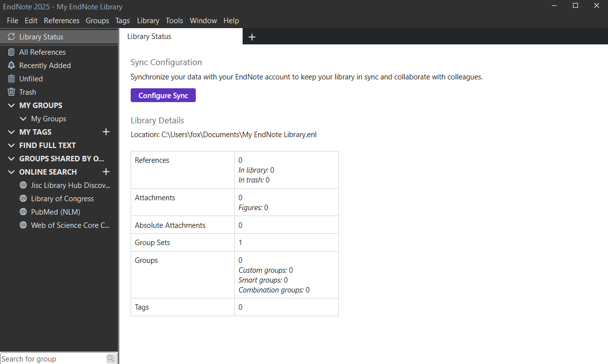
Task: Select Library of Congress online search
Action: (62, 199)
